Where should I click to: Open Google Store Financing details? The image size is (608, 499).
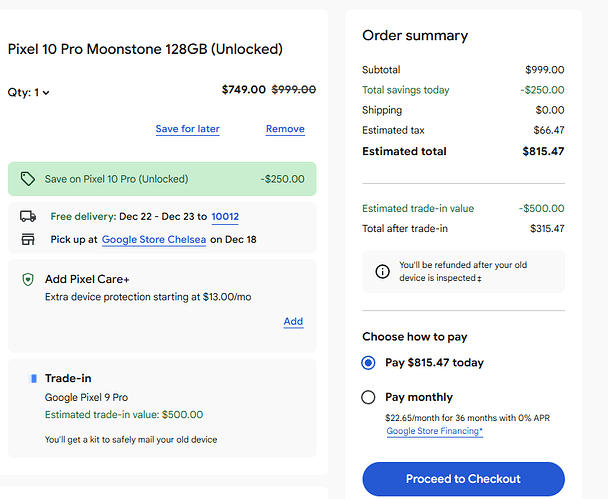click(435, 431)
